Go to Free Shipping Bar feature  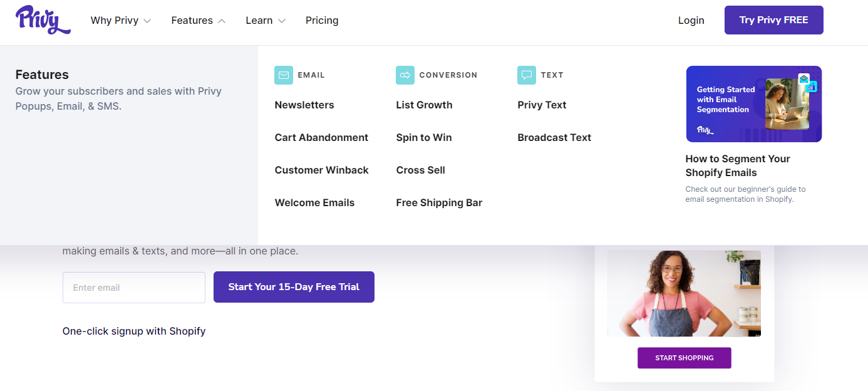pos(439,202)
